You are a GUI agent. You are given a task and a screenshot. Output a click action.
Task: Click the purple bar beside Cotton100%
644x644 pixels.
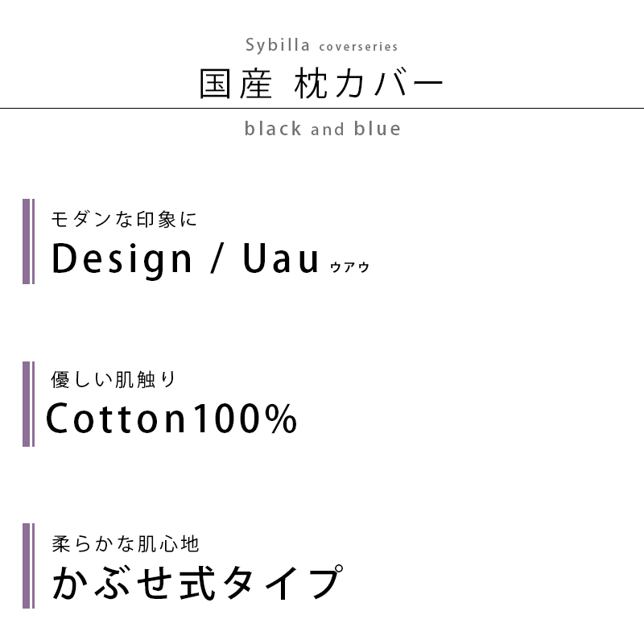[28, 404]
